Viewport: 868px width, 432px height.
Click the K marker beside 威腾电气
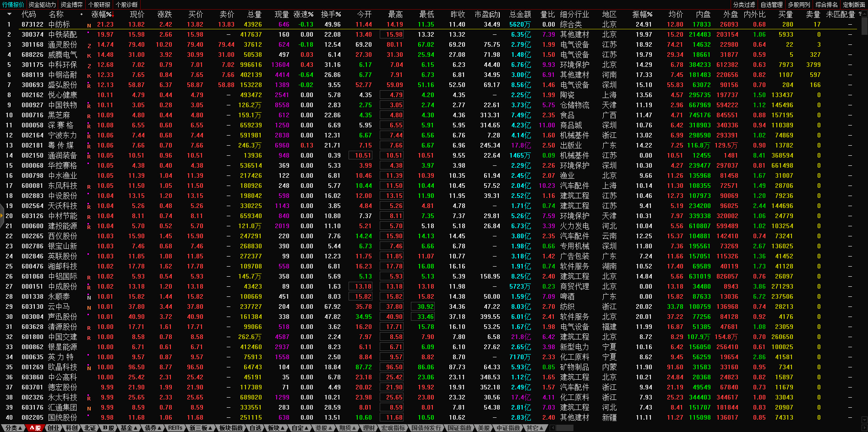[x=89, y=56]
